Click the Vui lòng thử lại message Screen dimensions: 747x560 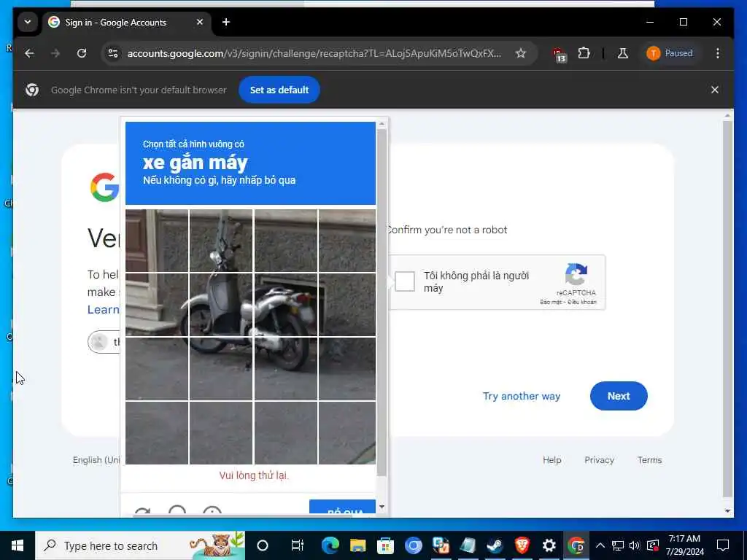pos(253,475)
